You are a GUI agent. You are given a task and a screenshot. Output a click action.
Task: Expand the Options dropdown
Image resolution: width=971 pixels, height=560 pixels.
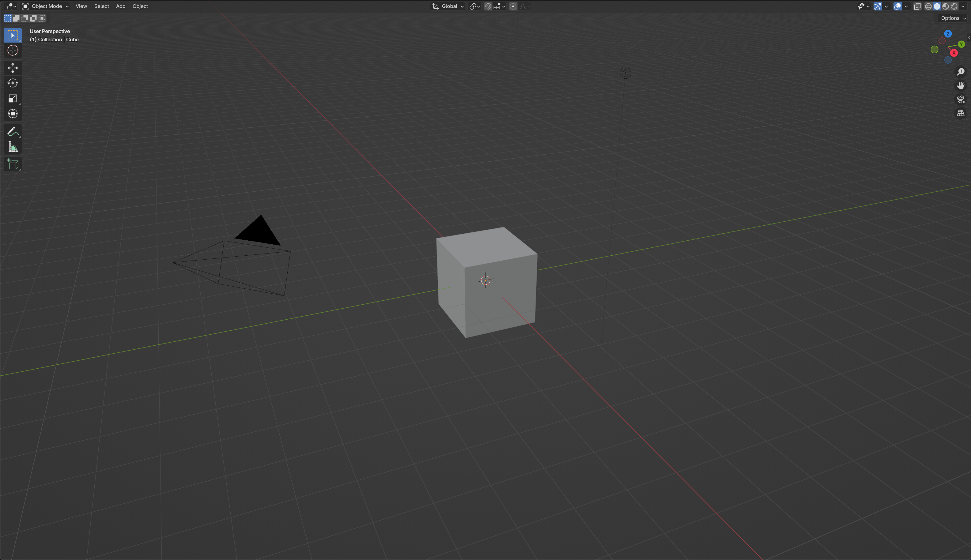coord(953,18)
